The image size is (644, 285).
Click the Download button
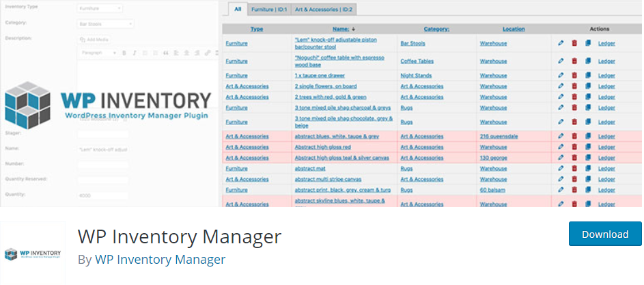pos(605,234)
